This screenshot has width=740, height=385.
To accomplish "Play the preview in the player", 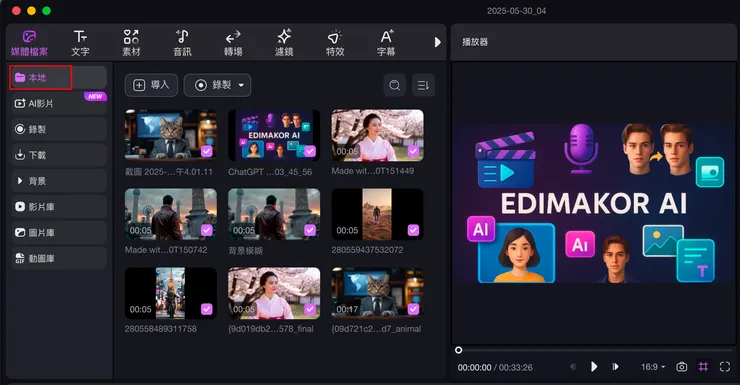I will point(594,367).
